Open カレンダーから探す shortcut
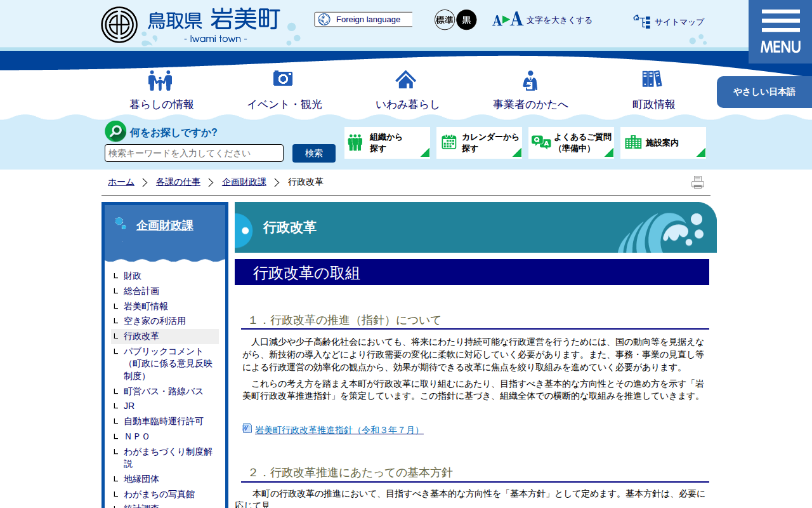 [x=479, y=143]
